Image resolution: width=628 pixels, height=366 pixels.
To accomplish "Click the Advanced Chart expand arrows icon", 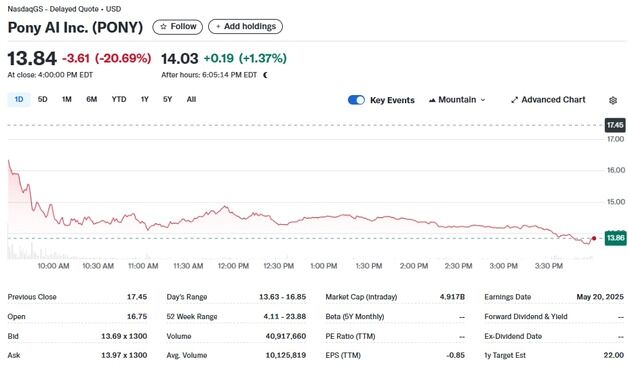I will click(514, 100).
